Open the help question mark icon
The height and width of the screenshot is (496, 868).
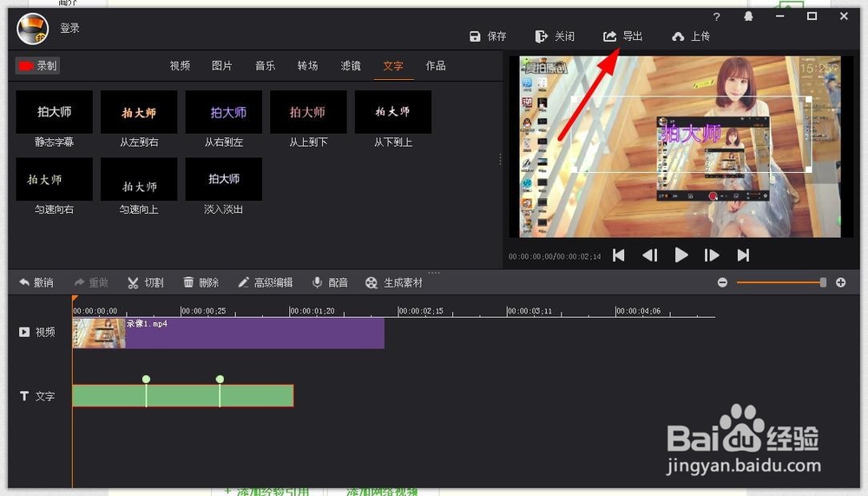(x=716, y=17)
